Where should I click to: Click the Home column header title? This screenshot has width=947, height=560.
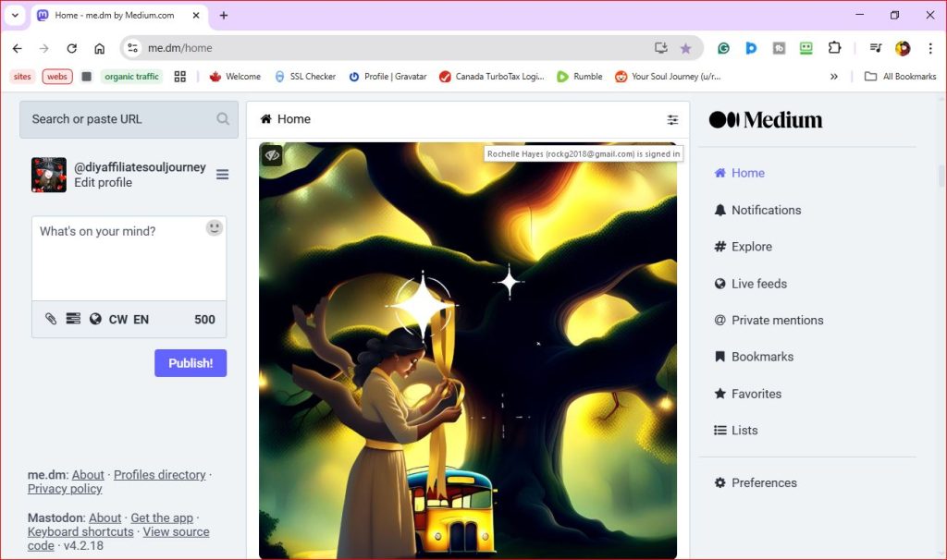(285, 119)
